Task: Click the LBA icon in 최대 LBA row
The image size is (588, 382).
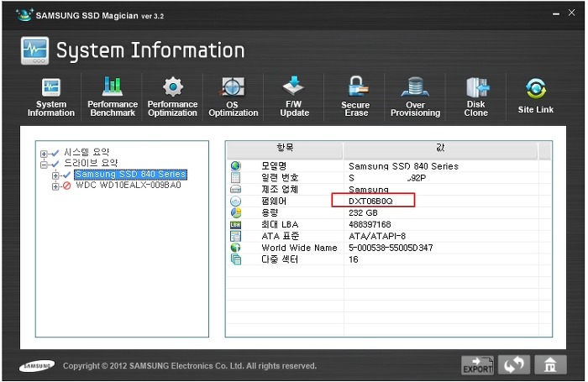Action: coord(235,224)
